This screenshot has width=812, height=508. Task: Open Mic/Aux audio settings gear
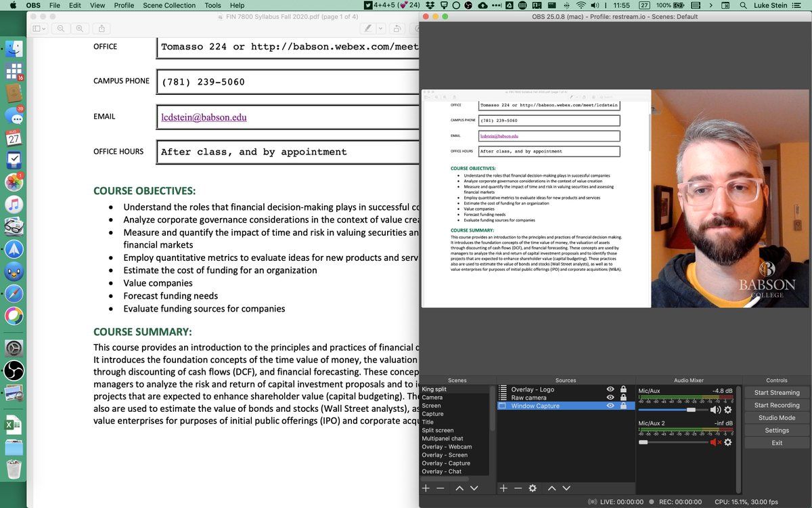[728, 410]
